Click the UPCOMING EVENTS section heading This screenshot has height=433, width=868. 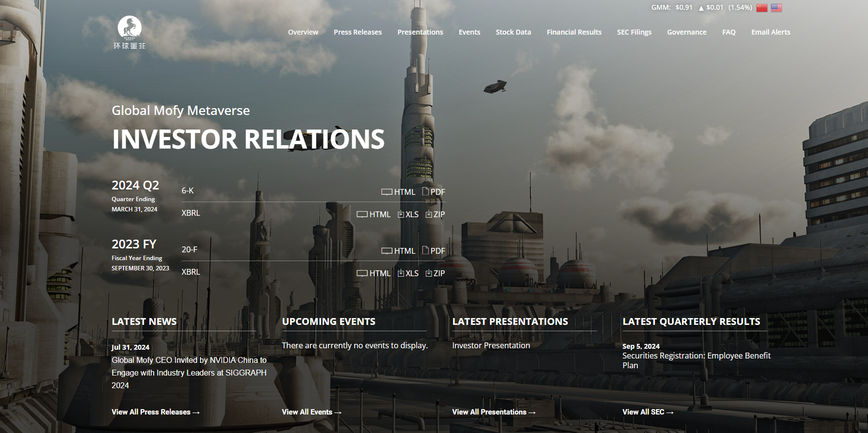pyautogui.click(x=328, y=321)
